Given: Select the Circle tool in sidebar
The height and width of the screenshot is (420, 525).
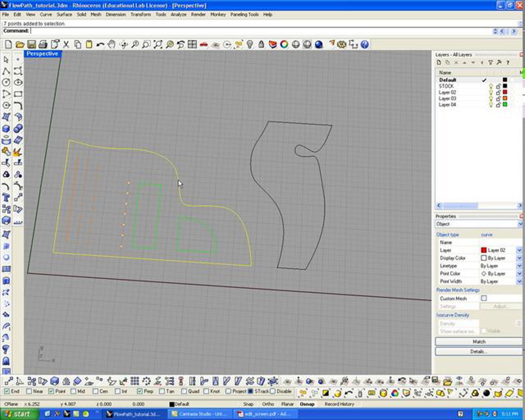Looking at the screenshot, I should [6, 82].
